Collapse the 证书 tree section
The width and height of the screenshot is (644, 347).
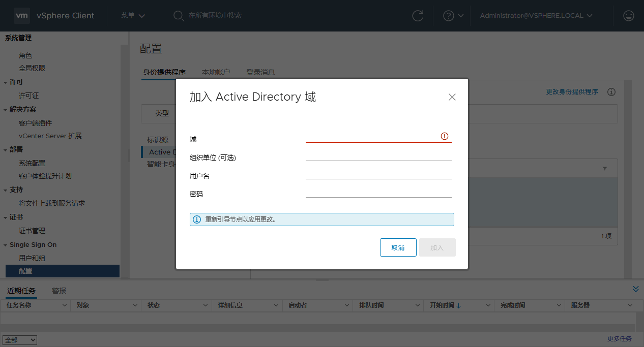pyautogui.click(x=6, y=217)
